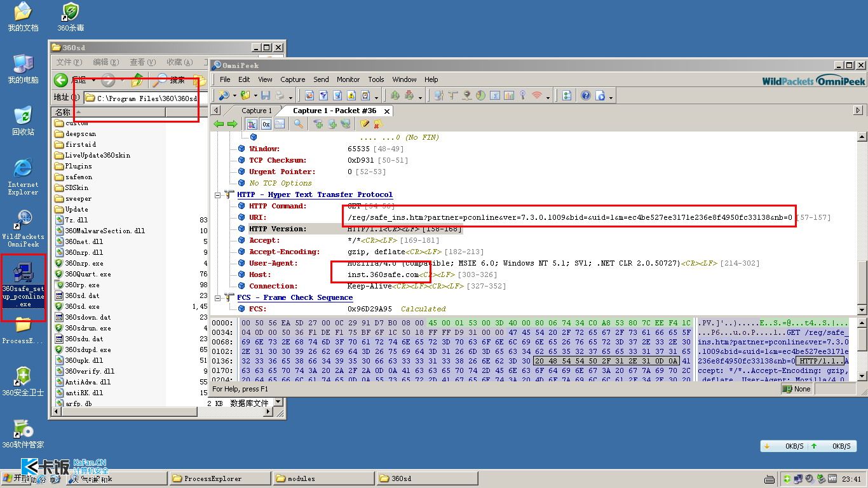Go to next packet with green right arrow

[x=233, y=124]
